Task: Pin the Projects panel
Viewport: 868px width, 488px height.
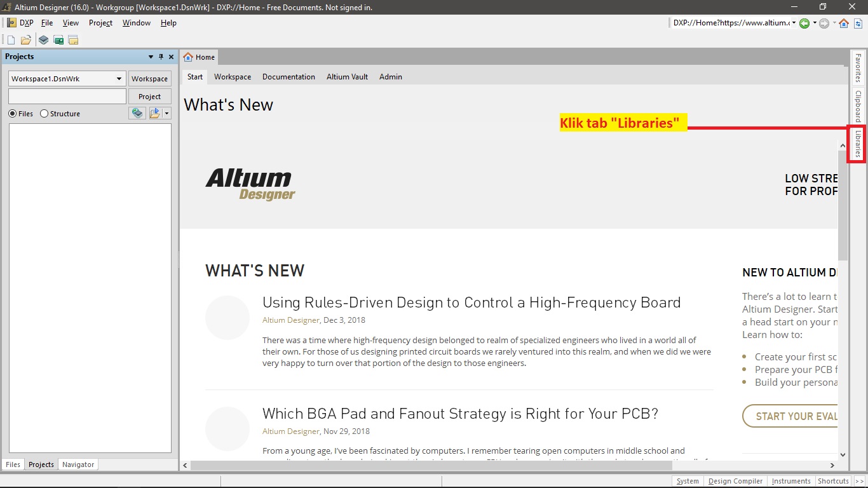Action: [161, 57]
